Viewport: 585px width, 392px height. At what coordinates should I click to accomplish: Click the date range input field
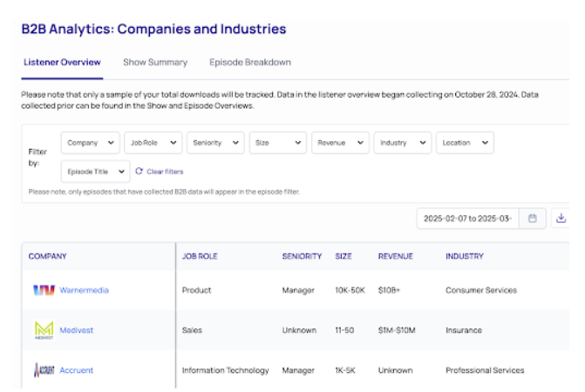(x=467, y=219)
